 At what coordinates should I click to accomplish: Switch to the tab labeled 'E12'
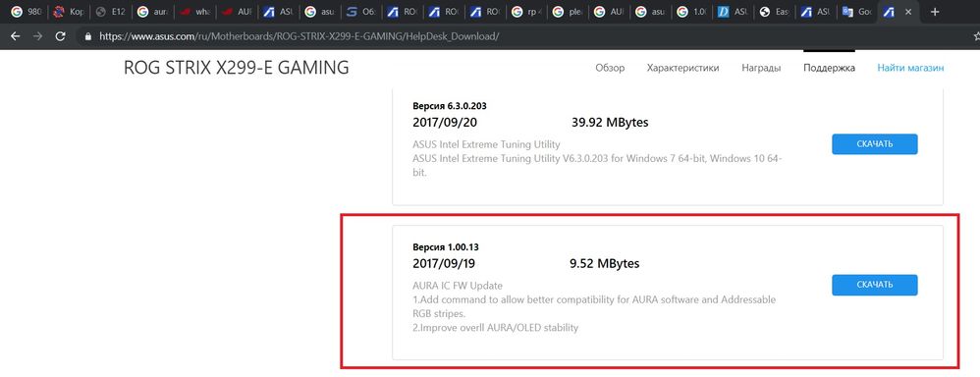pos(110,12)
